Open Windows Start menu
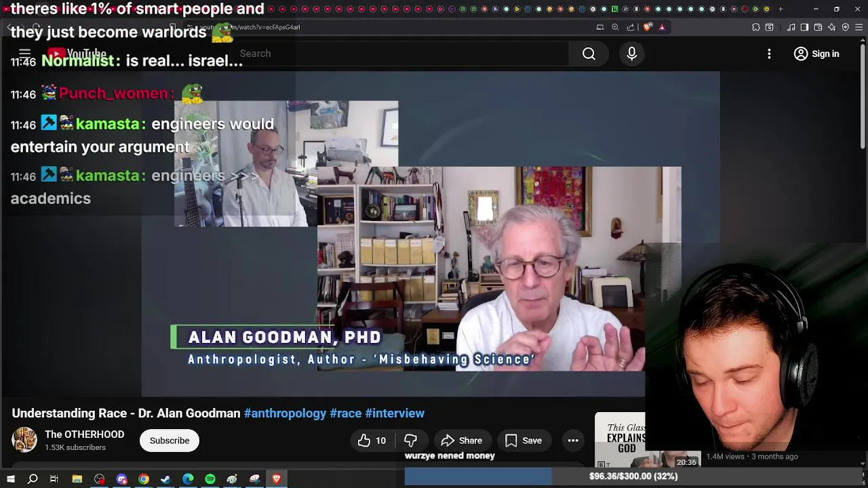Viewport: 868px width, 488px height. pyautogui.click(x=11, y=479)
